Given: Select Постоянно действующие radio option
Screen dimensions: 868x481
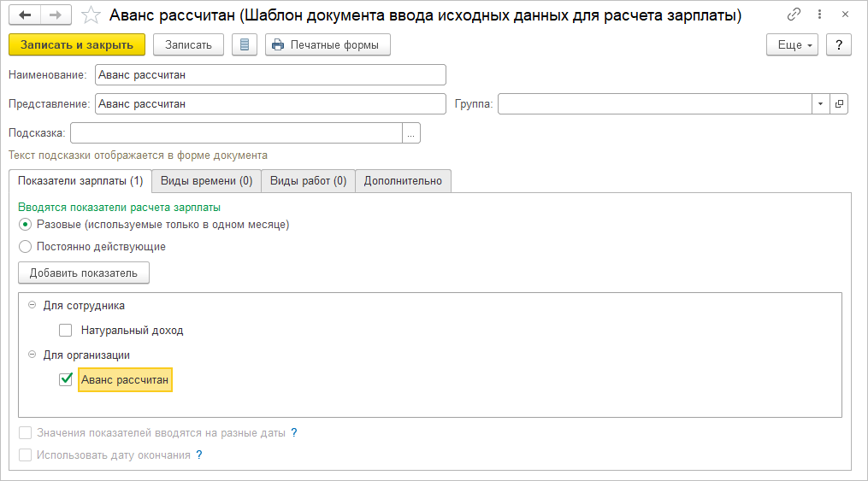Looking at the screenshot, I should pos(25,247).
